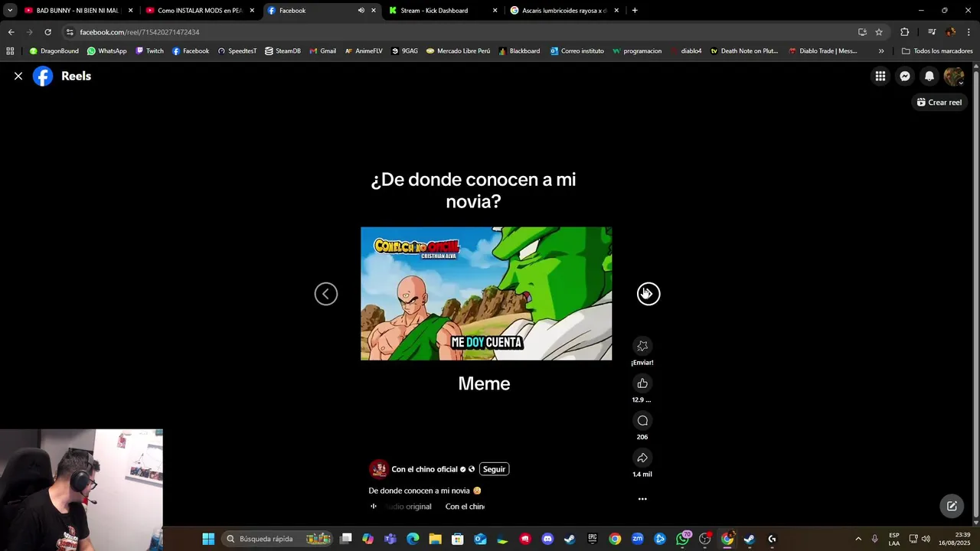The height and width of the screenshot is (551, 980).
Task: Open the AnimeFLV bookmark
Action: (363, 51)
